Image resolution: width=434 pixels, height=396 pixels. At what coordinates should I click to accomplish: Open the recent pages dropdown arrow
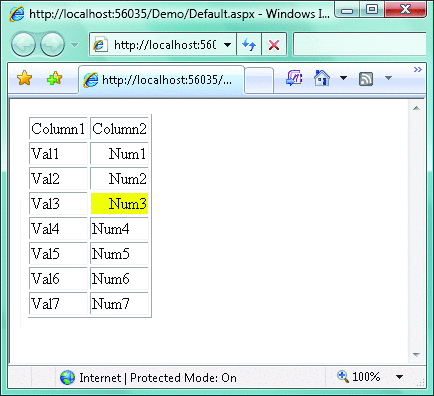pyautogui.click(x=75, y=45)
